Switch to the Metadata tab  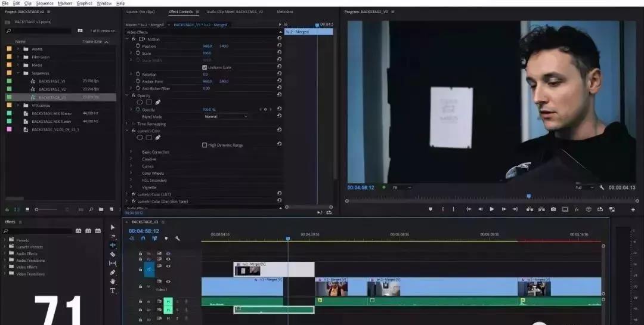click(284, 11)
